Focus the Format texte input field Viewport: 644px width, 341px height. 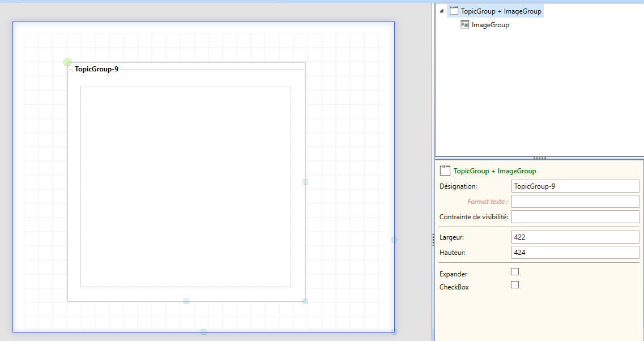click(575, 201)
